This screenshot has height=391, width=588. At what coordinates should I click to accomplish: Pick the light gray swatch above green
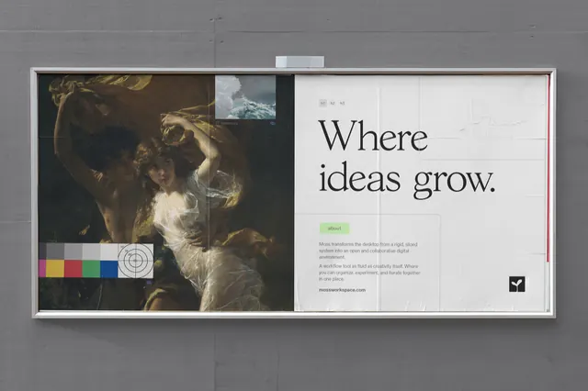coord(91,251)
